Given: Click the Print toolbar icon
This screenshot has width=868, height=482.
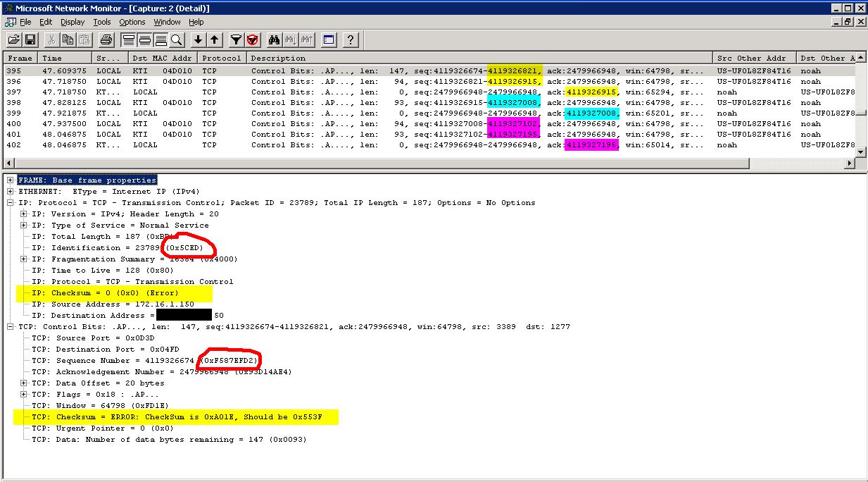Looking at the screenshot, I should point(106,39).
